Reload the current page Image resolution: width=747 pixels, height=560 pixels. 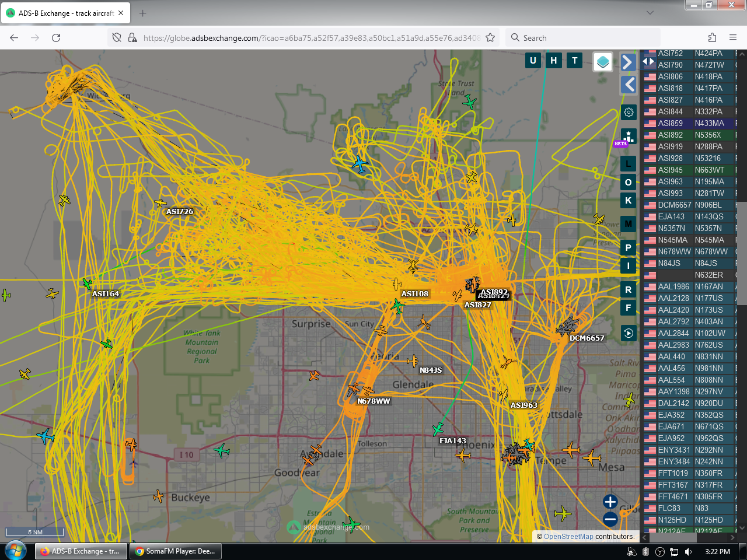[56, 37]
